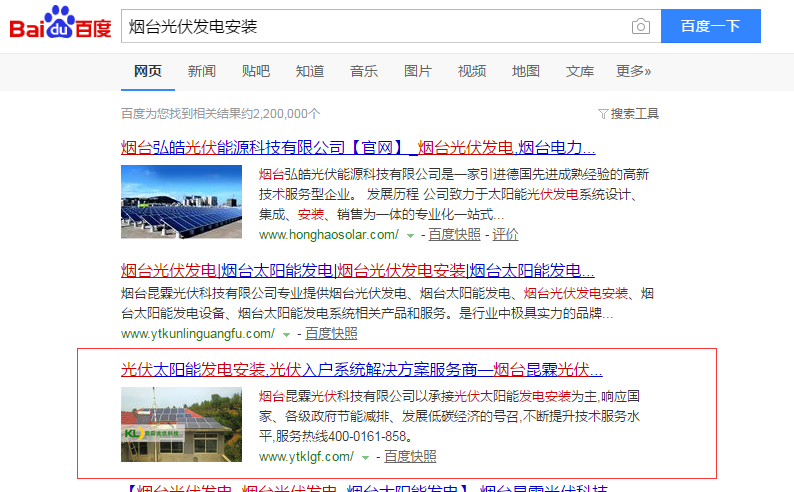Click the rooftop solar house thumbnail
The image size is (794, 492).
[181, 424]
